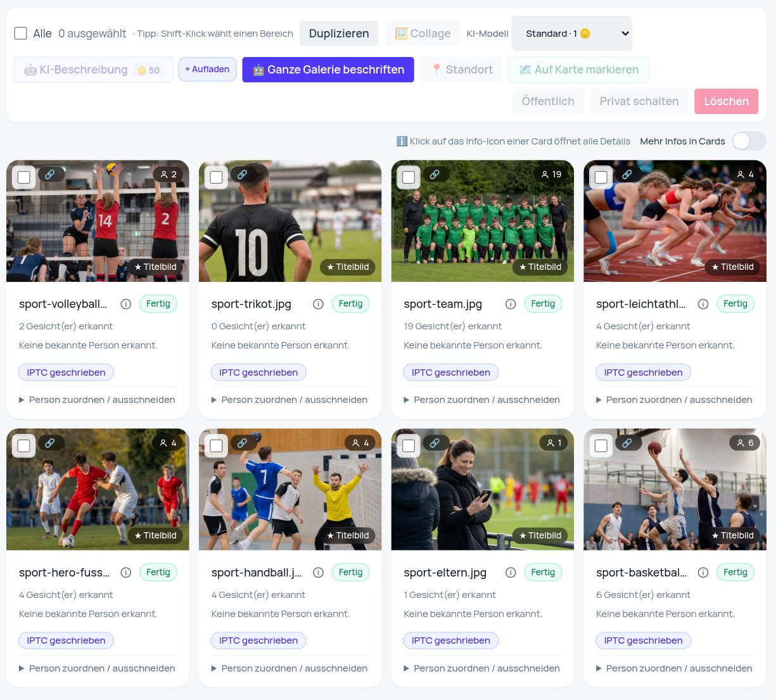Screen dimensions: 776x700
Task: Show info for sport-basketbal card
Action: [703, 573]
